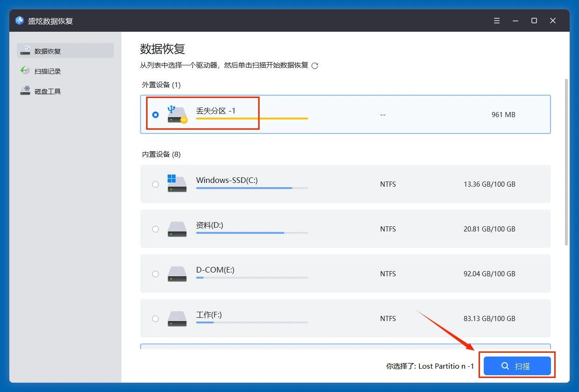Select the 工作(F:) radio button
Viewport: 579px width, 392px height.
(x=155, y=319)
